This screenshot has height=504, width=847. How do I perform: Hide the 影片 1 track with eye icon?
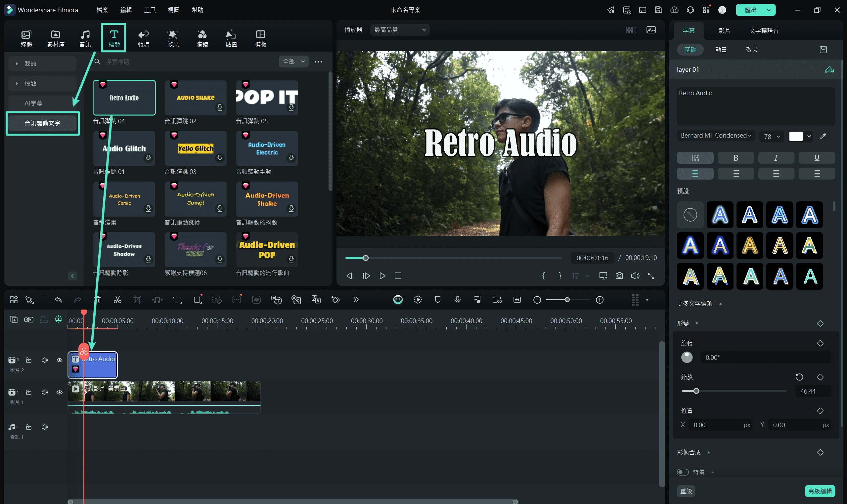pyautogui.click(x=60, y=392)
